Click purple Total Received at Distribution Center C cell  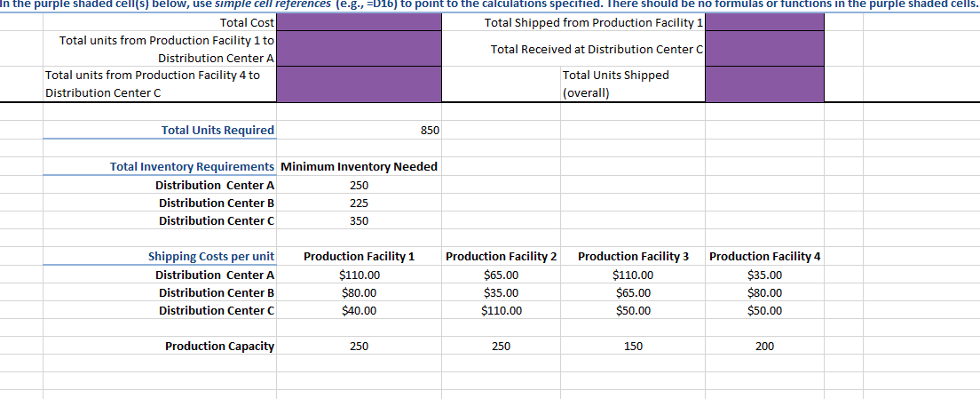point(764,49)
